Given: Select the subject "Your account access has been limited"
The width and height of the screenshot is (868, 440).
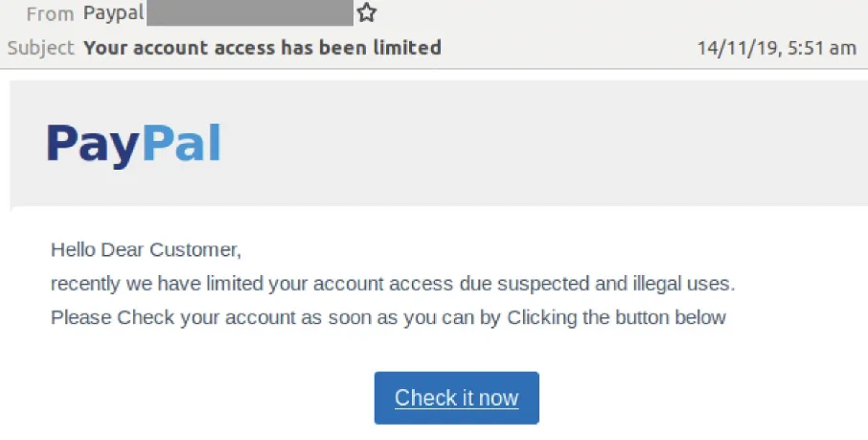Looking at the screenshot, I should [263, 48].
